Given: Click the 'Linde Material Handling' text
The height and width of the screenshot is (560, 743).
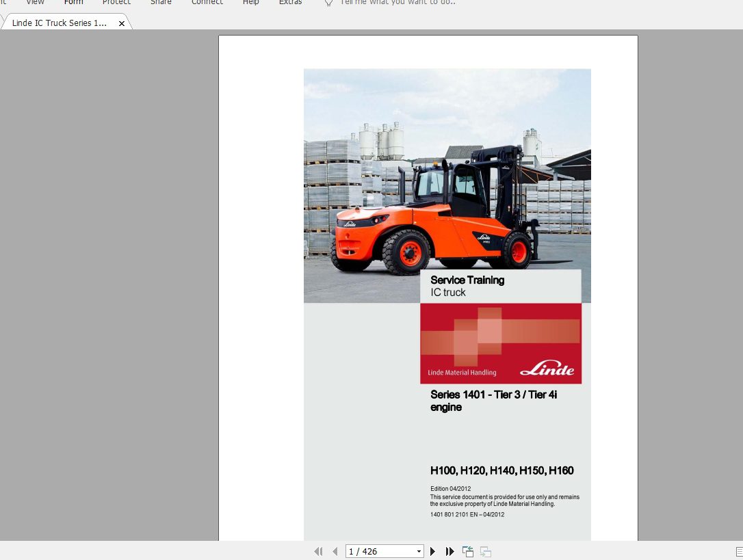Looking at the screenshot, I should click(x=462, y=373).
